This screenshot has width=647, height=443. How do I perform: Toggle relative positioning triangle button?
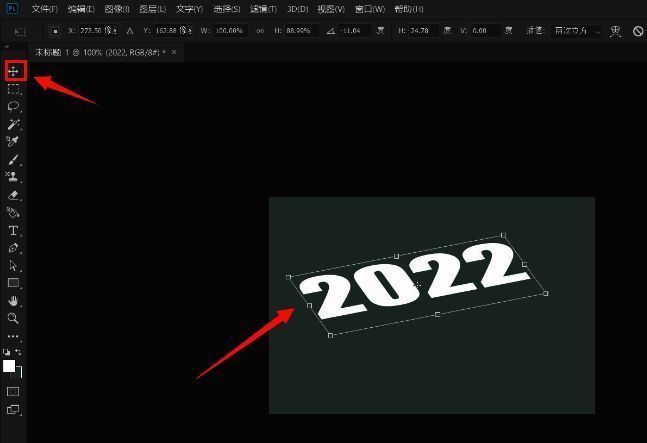click(130, 31)
